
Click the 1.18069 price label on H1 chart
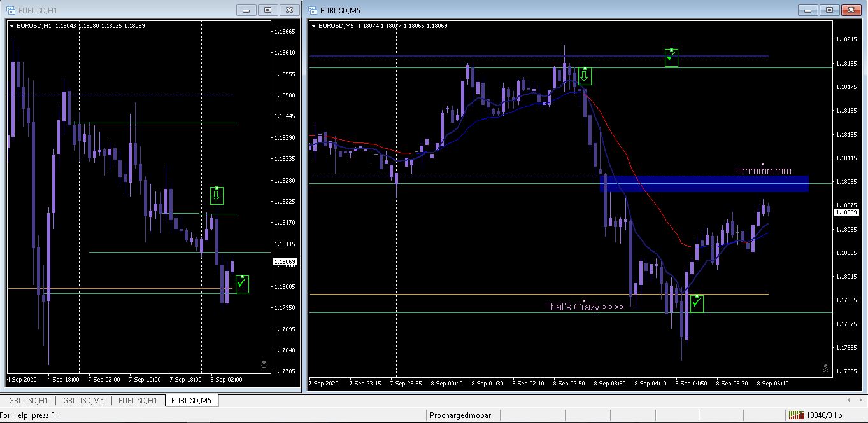tap(284, 261)
